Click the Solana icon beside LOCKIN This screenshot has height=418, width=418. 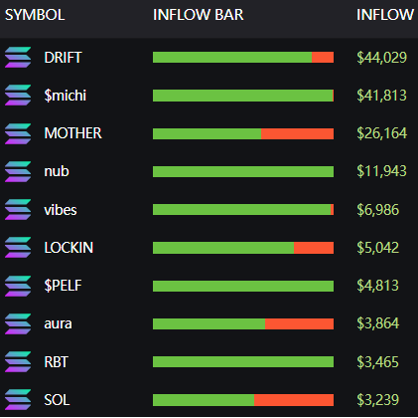coord(18,247)
